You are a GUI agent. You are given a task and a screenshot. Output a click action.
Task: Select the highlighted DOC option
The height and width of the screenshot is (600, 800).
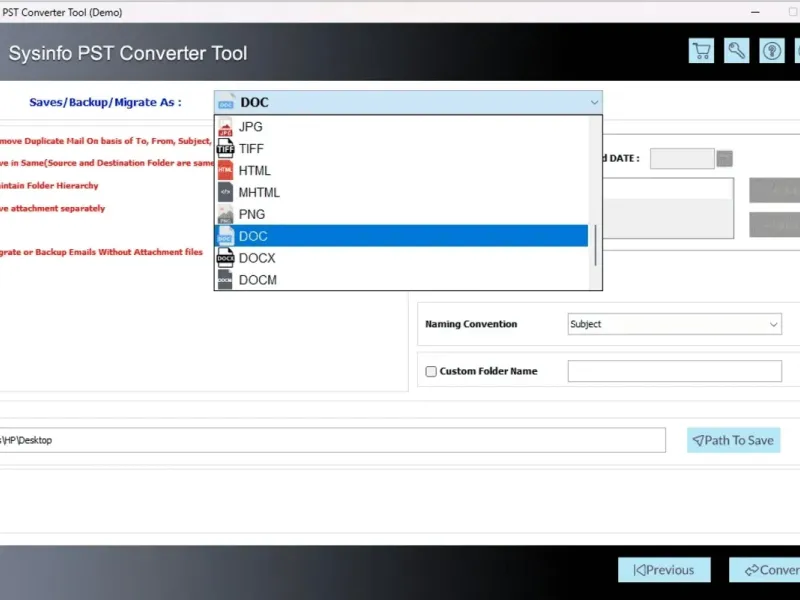pyautogui.click(x=401, y=236)
